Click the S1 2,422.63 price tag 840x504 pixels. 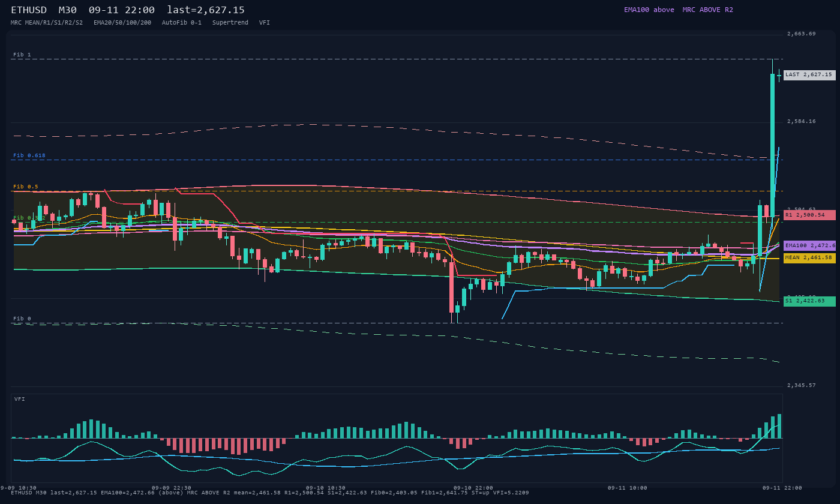[809, 301]
